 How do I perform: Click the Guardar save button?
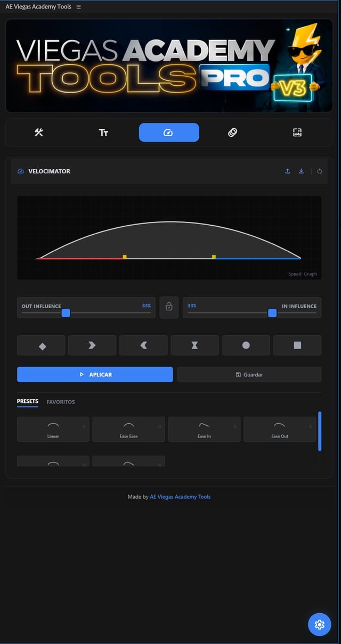pyautogui.click(x=249, y=375)
